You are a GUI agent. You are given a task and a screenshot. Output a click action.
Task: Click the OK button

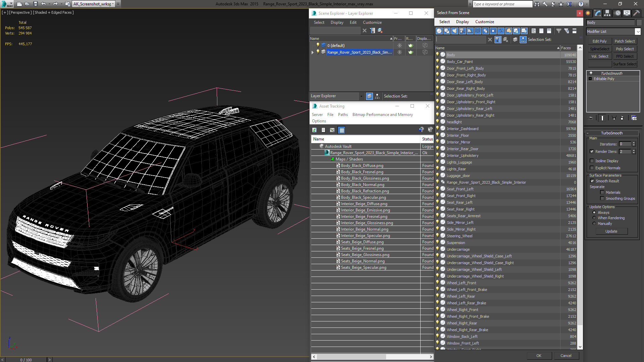[x=539, y=356]
